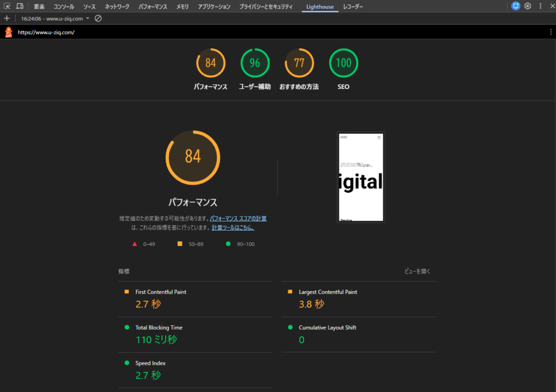Image resolution: width=556 pixels, height=392 pixels.
Task: Clear all reports with the circle-slash icon
Action: pyautogui.click(x=98, y=18)
